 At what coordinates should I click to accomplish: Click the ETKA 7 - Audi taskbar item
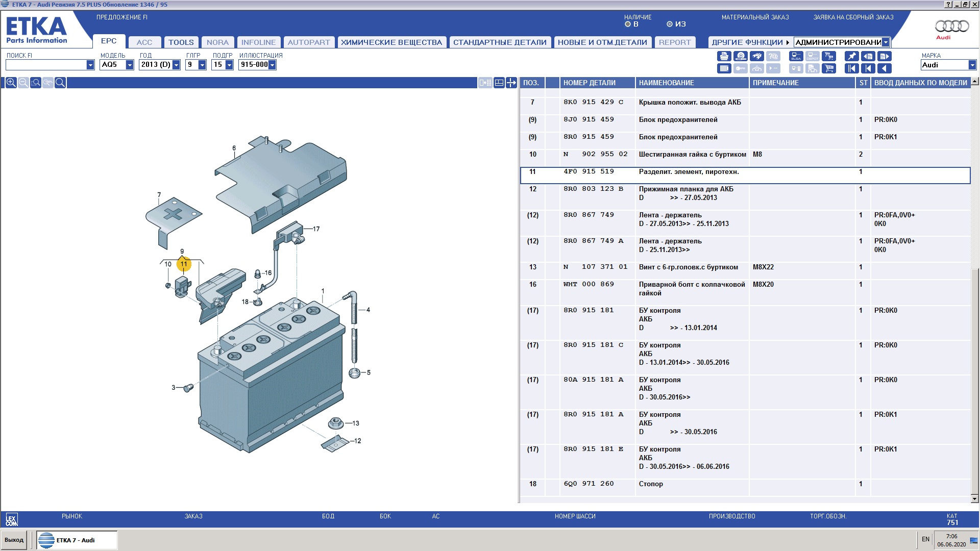click(77, 540)
